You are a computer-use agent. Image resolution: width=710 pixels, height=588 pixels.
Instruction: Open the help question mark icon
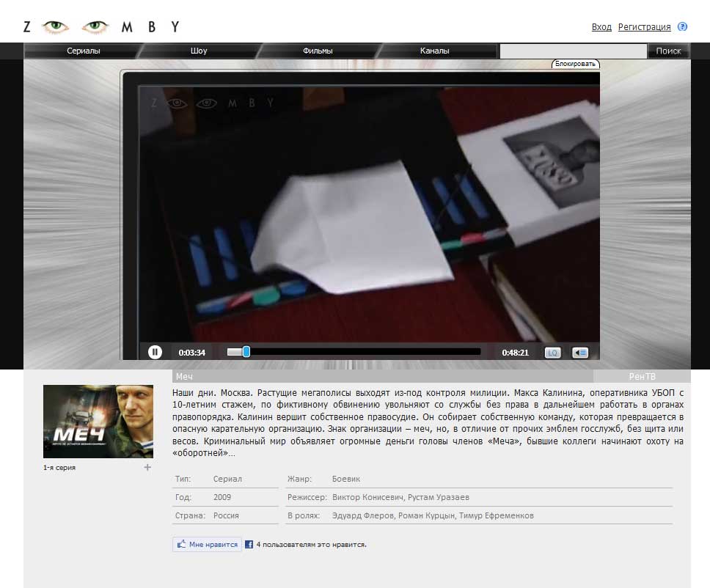(682, 26)
